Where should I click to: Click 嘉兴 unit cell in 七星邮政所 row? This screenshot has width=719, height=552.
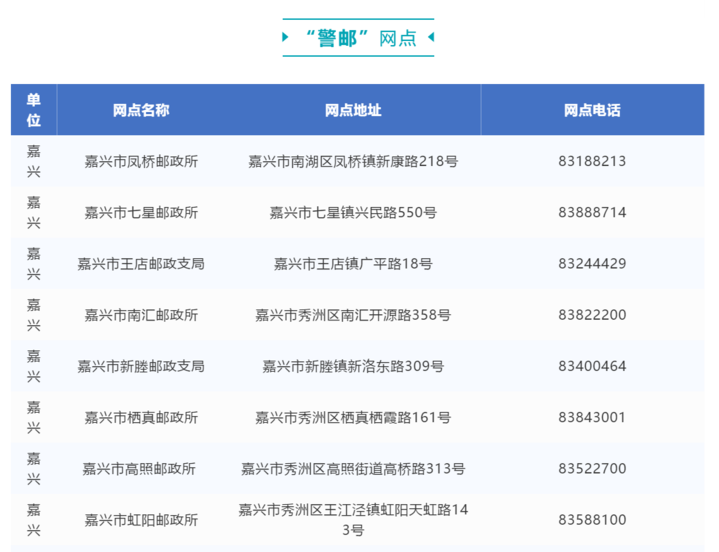pyautogui.click(x=33, y=213)
